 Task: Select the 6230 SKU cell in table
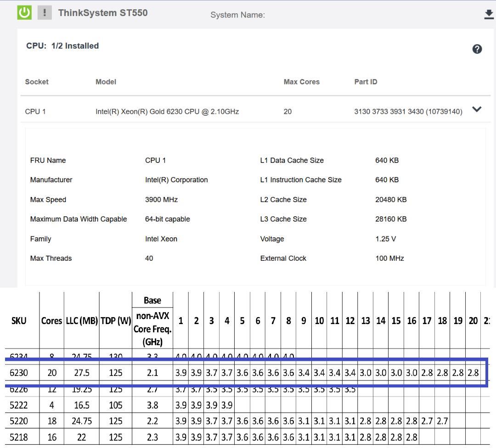click(x=19, y=373)
